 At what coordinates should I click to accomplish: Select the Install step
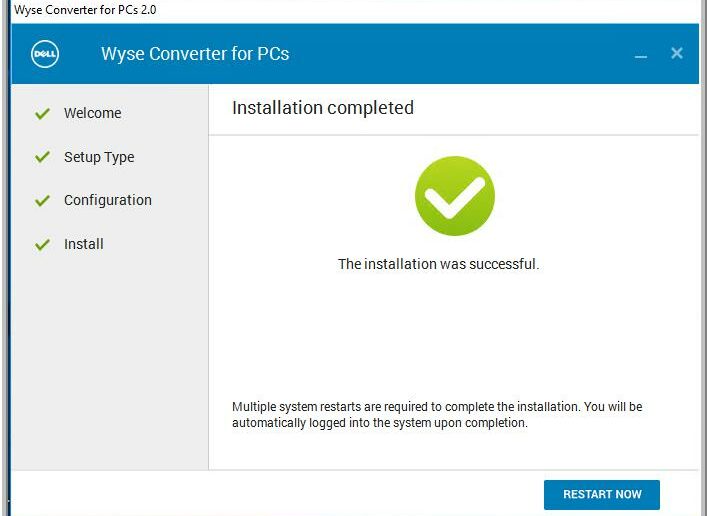coord(84,244)
